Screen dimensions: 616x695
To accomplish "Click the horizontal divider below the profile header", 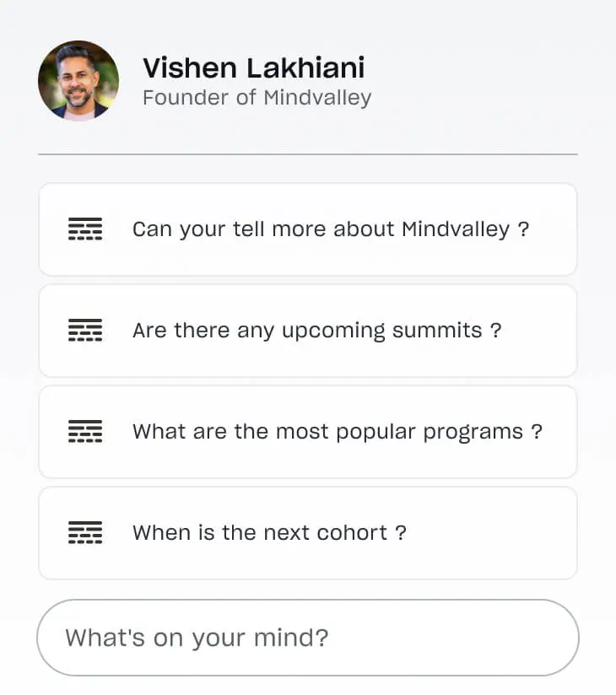I will coord(308,154).
